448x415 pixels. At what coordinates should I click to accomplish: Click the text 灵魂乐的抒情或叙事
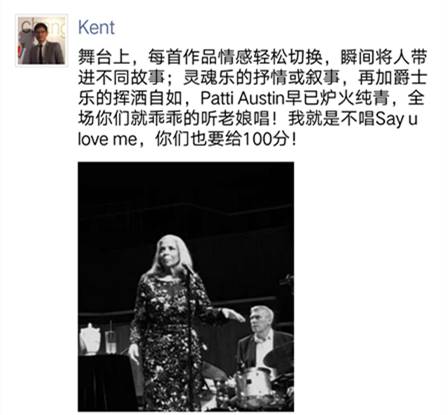pos(261,78)
